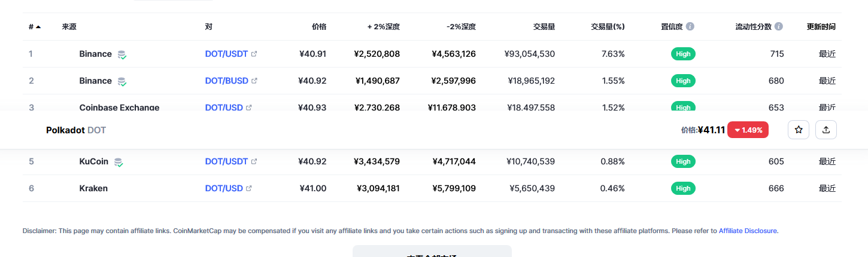868x257 pixels.
Task: Click the 来源 column header
Action: pyautogui.click(x=69, y=27)
